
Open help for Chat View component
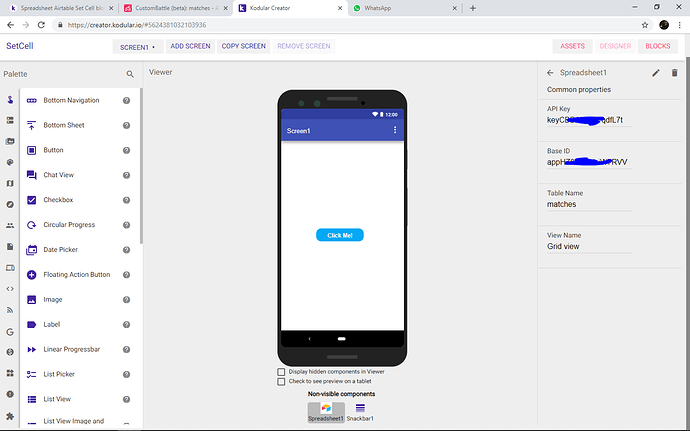tap(126, 175)
